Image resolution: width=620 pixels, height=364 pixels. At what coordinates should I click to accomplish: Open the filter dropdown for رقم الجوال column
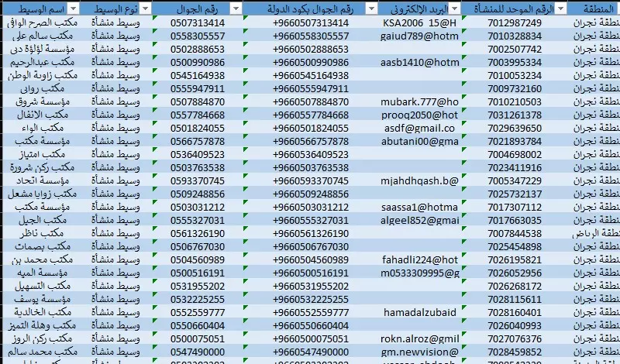236,9
